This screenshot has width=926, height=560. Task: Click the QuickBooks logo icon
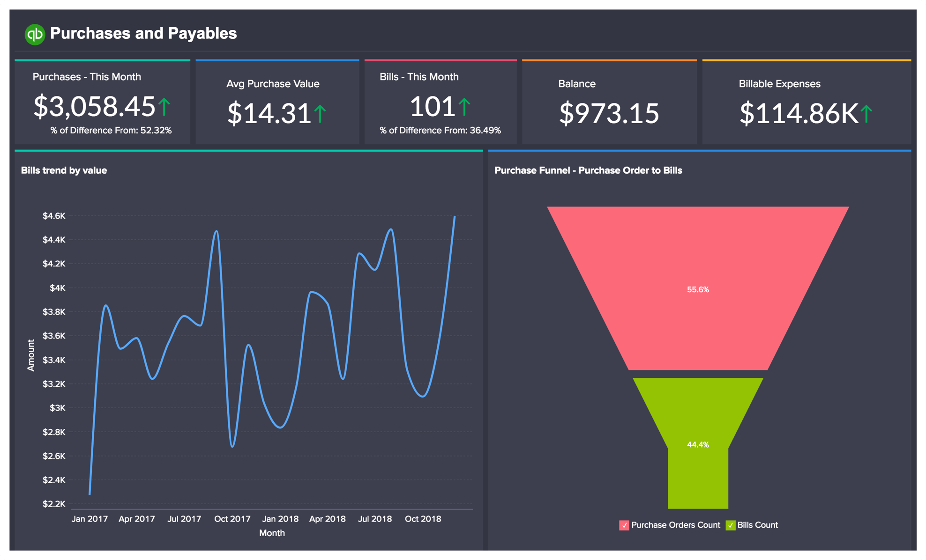point(35,34)
